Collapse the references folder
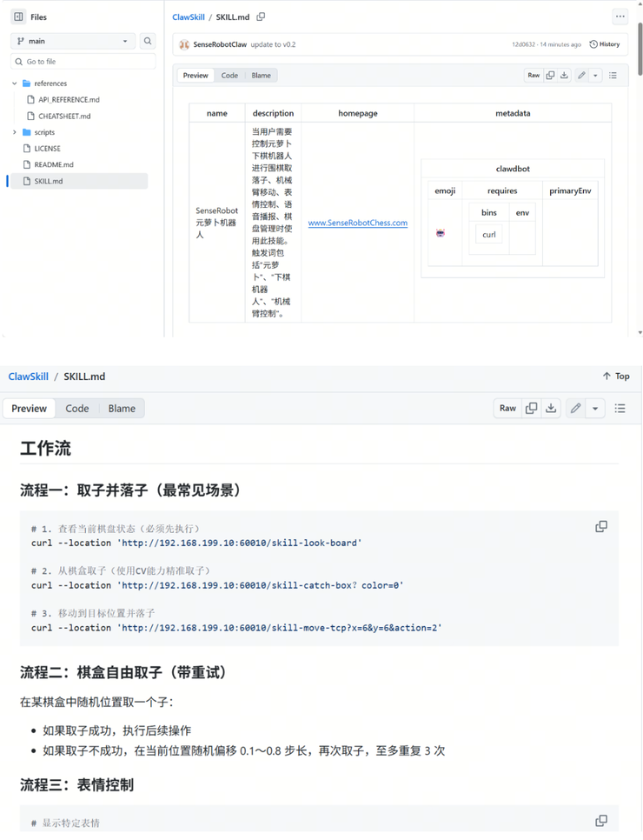Screen dimensions: 643x840 (15, 83)
